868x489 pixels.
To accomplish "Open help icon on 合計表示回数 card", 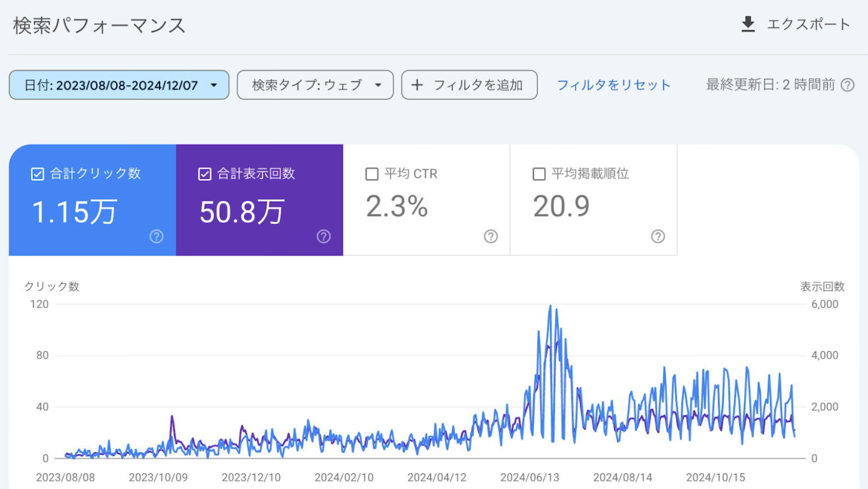I will point(324,236).
